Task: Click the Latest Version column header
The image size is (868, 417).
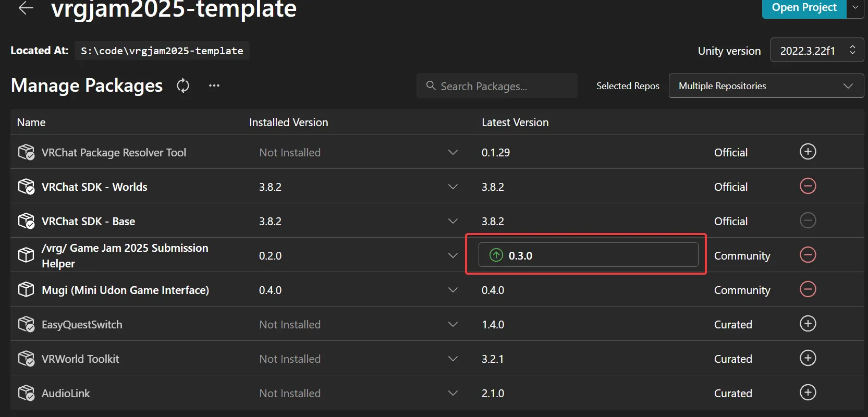Action: tap(515, 122)
